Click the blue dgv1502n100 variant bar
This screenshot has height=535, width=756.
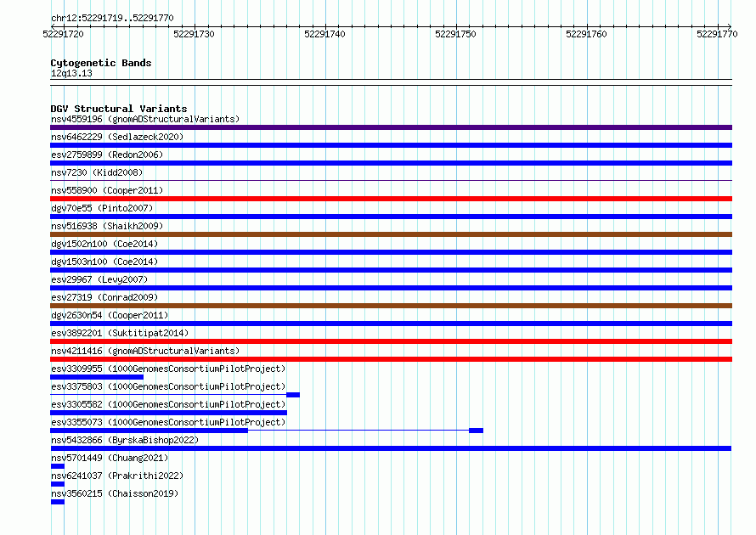point(391,252)
